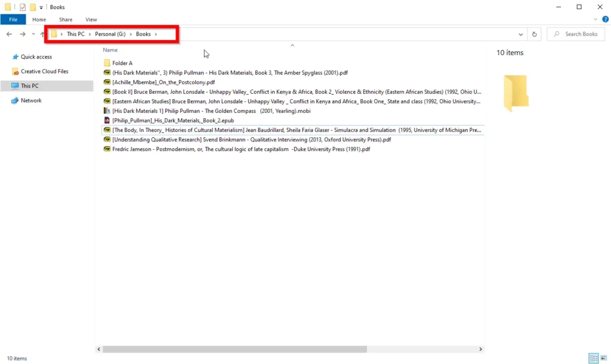The image size is (611, 364).
Task: Expand the address bar history dropdown
Action: (520, 34)
